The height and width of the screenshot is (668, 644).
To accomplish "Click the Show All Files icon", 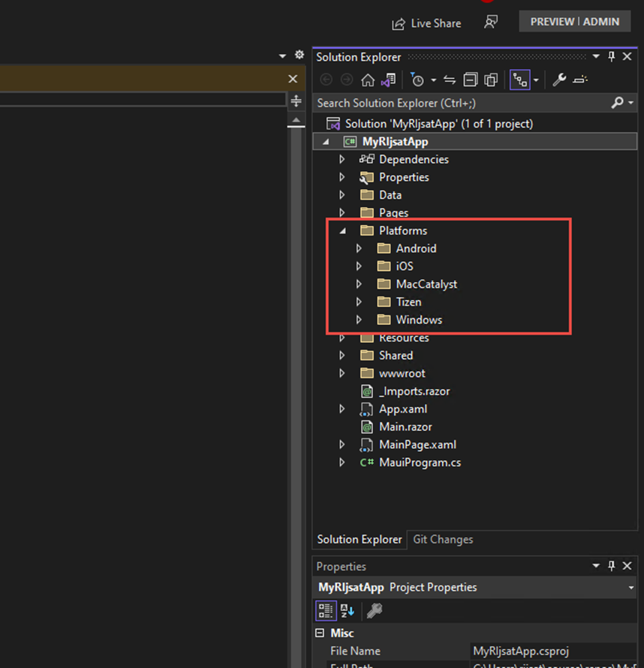I will tap(492, 80).
